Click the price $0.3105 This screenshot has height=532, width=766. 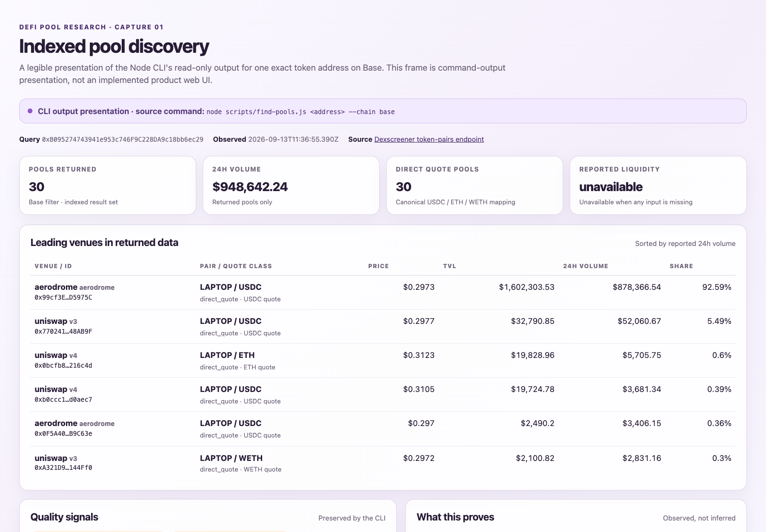419,389
